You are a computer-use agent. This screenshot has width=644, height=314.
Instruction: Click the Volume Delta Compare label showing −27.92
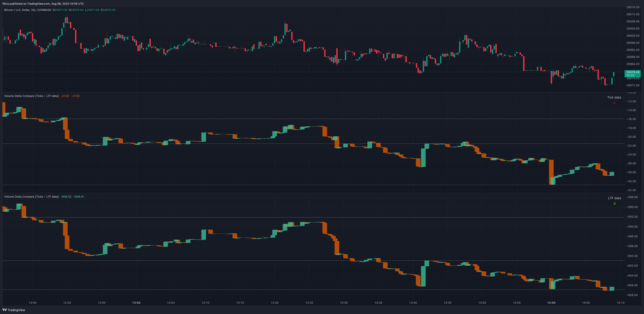click(x=31, y=96)
